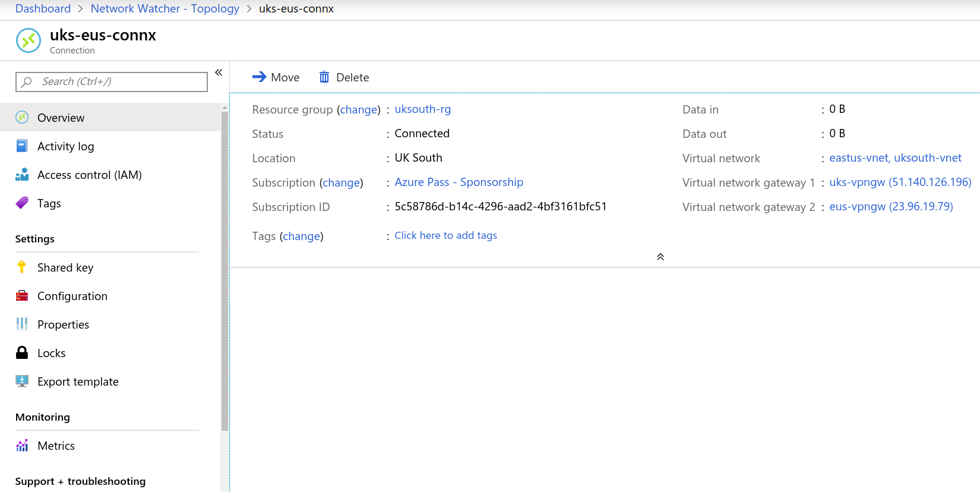This screenshot has height=492, width=980.
Task: Click the Access control (IAM) icon
Action: click(22, 174)
